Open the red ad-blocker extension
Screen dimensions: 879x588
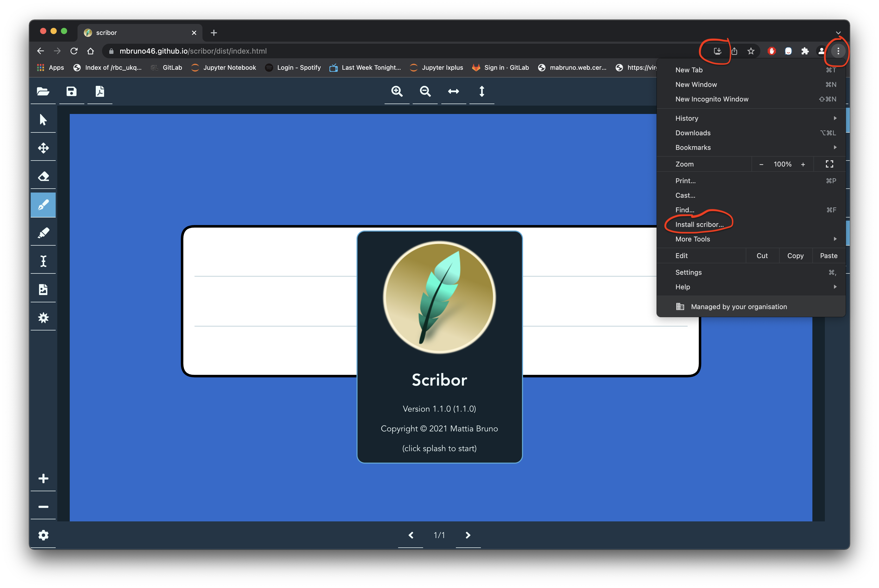click(771, 51)
